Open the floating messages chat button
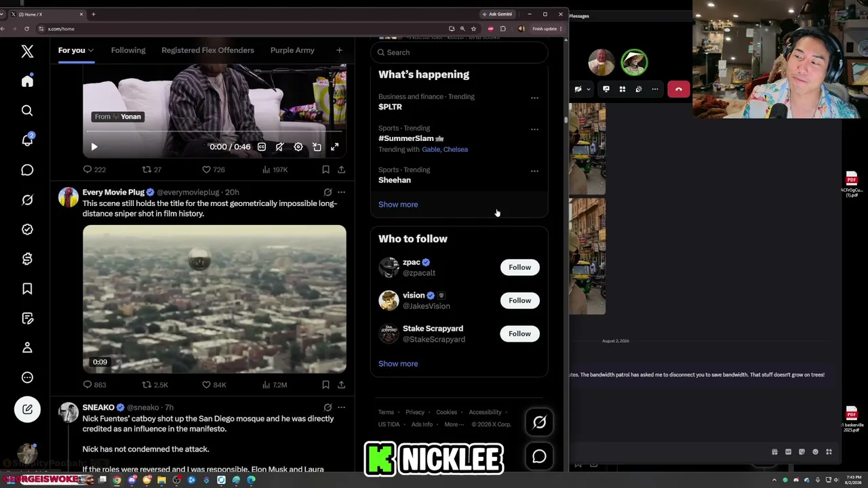Image resolution: width=868 pixels, height=488 pixels. pos(539,456)
